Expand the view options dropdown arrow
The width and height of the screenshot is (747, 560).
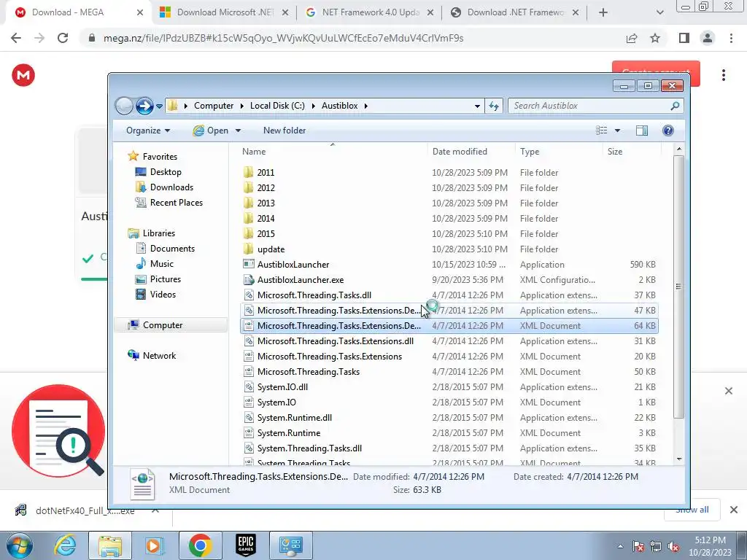point(617,131)
